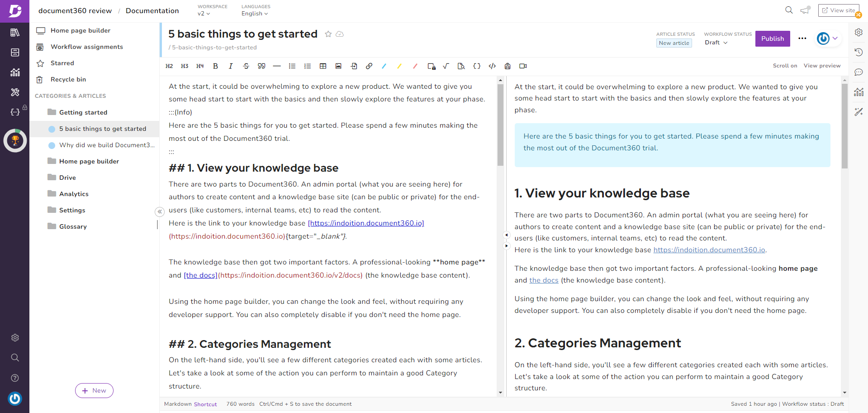Click View preview

(822, 66)
